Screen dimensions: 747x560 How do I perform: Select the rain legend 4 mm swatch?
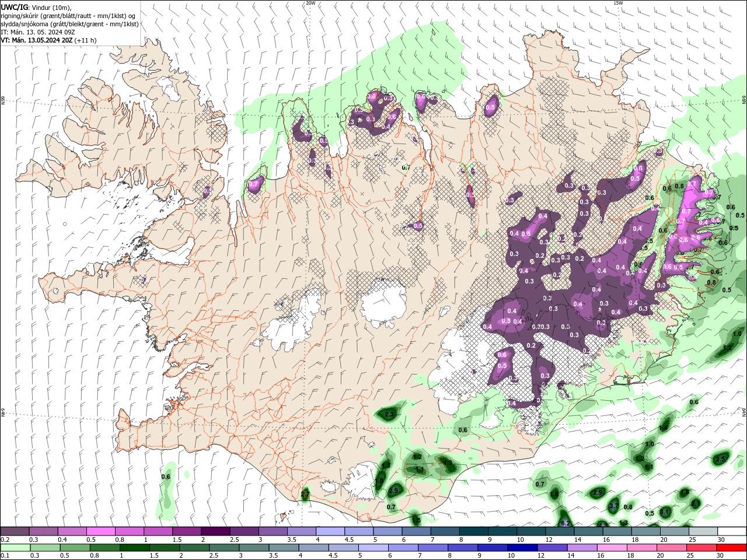click(313, 548)
